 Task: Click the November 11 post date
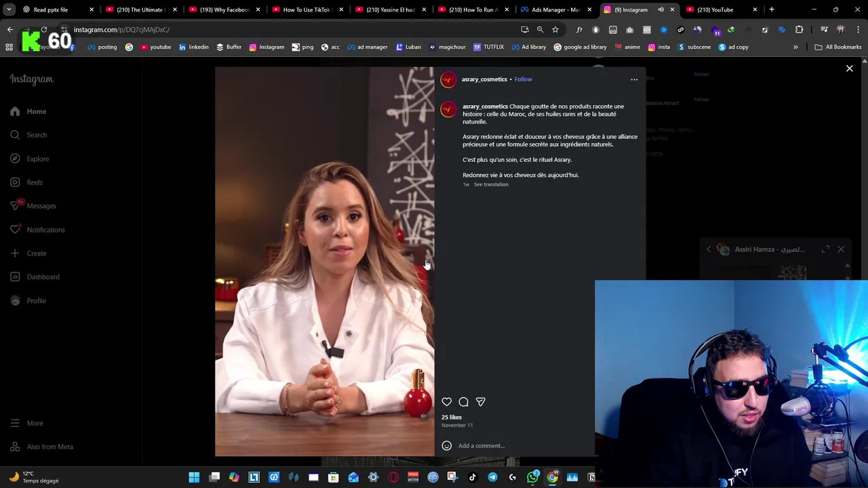click(457, 425)
